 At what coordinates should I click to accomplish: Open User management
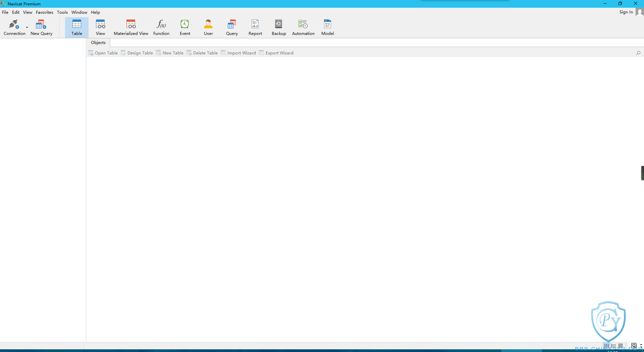pos(208,28)
